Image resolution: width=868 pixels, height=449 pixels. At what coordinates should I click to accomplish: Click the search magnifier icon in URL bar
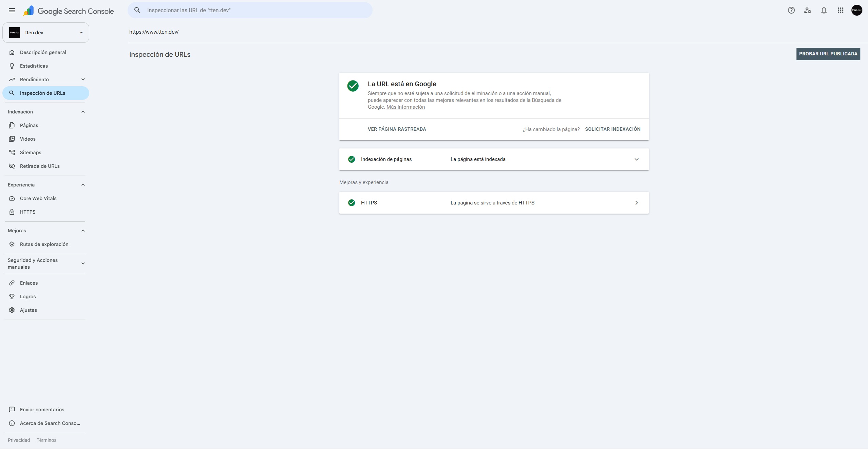(x=137, y=10)
